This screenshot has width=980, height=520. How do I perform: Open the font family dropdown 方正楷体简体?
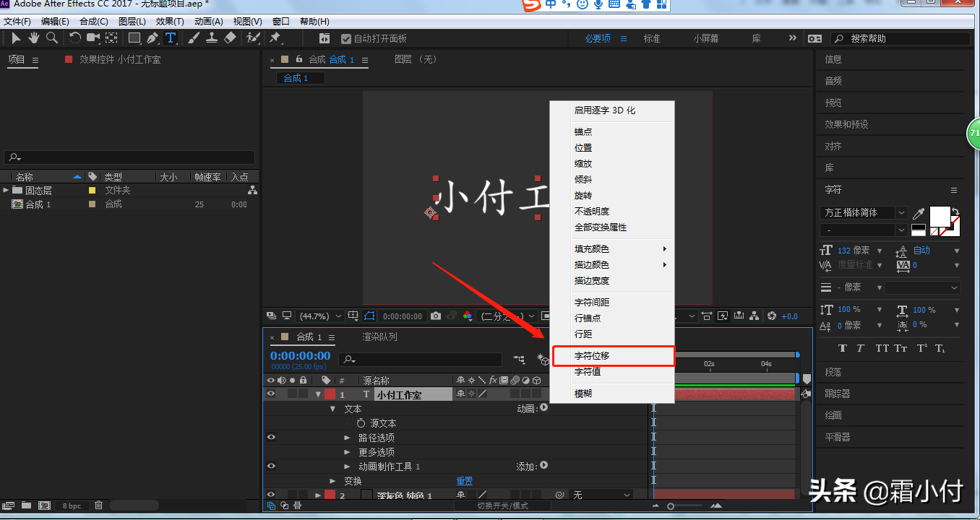[864, 213]
